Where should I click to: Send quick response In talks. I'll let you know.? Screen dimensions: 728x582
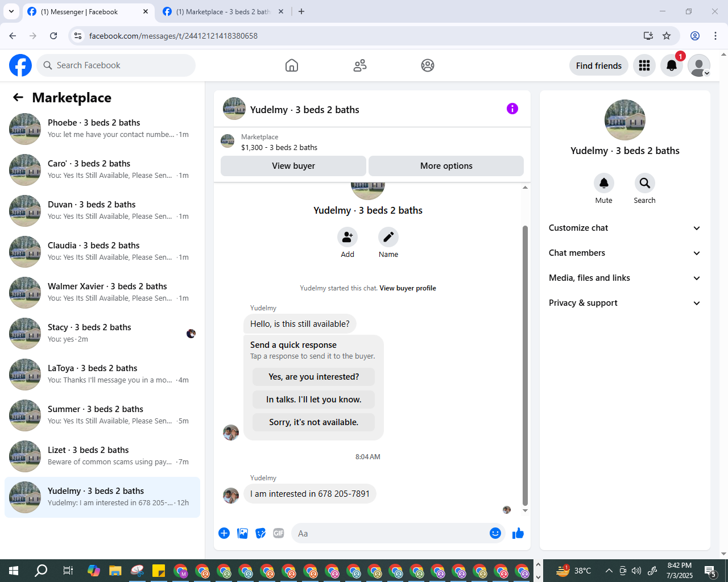click(314, 400)
